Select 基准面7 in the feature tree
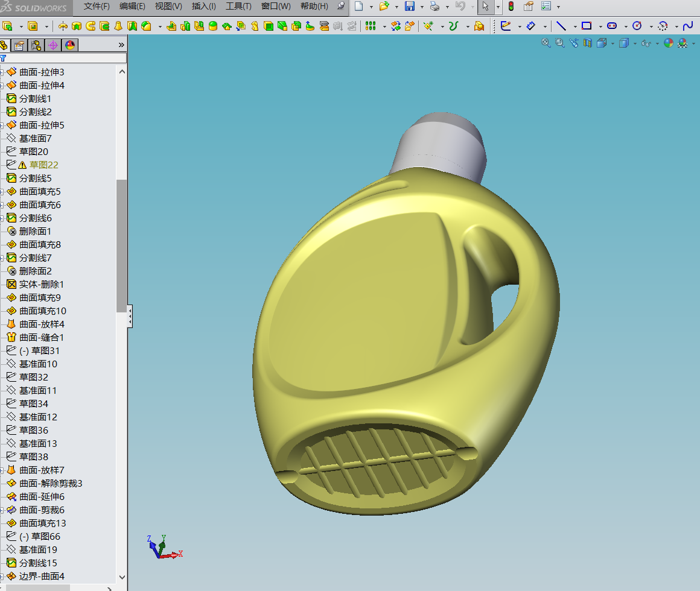The height and width of the screenshot is (591, 700). [35, 139]
